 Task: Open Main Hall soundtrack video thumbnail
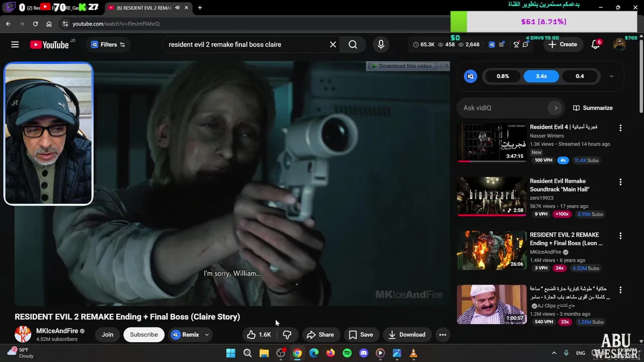[492, 197]
